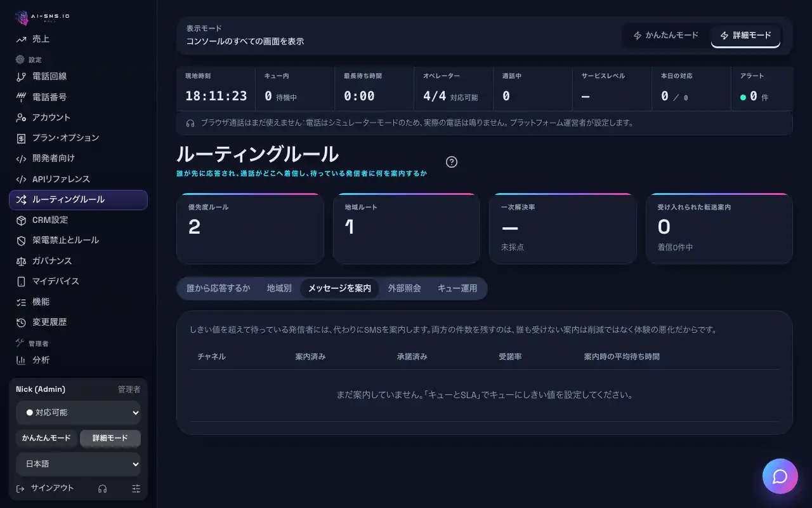
Task: Click the 開発者向け code icon
Action: (22, 159)
